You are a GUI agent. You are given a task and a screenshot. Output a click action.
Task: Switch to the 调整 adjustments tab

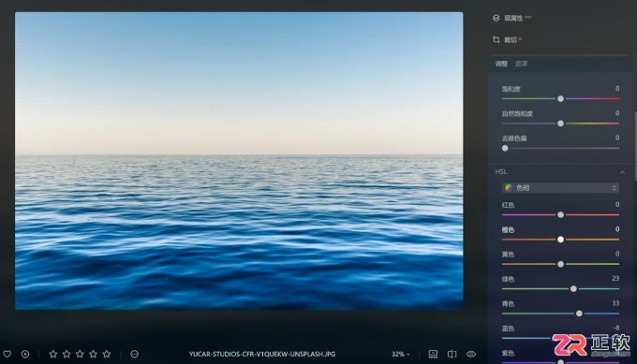coord(501,64)
